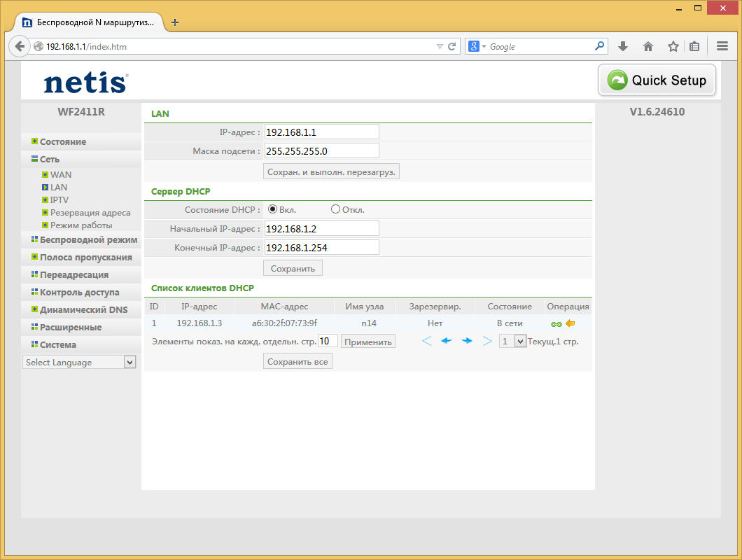Click the model name WF2411R
This screenshot has width=742, height=560.
[81, 112]
